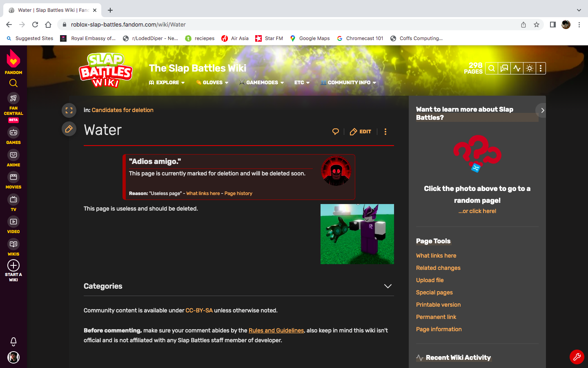Share this page from address bar
The height and width of the screenshot is (368, 588).
coord(523,25)
